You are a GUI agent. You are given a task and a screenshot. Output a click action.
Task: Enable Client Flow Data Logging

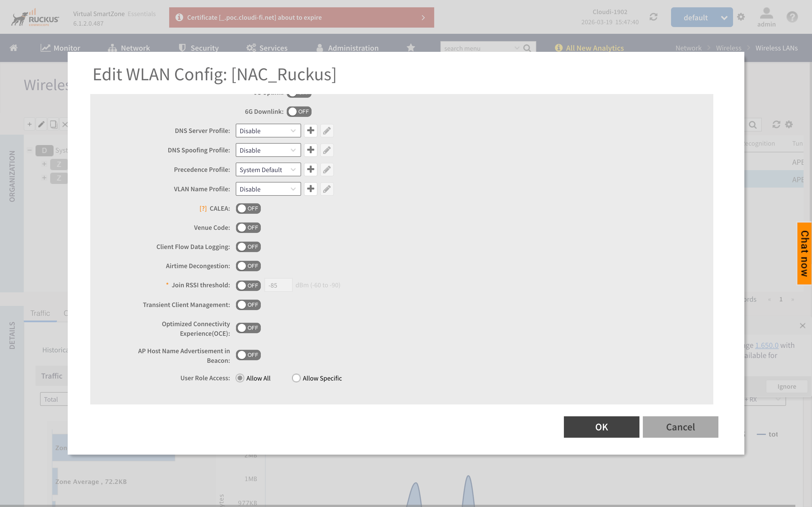point(248,247)
